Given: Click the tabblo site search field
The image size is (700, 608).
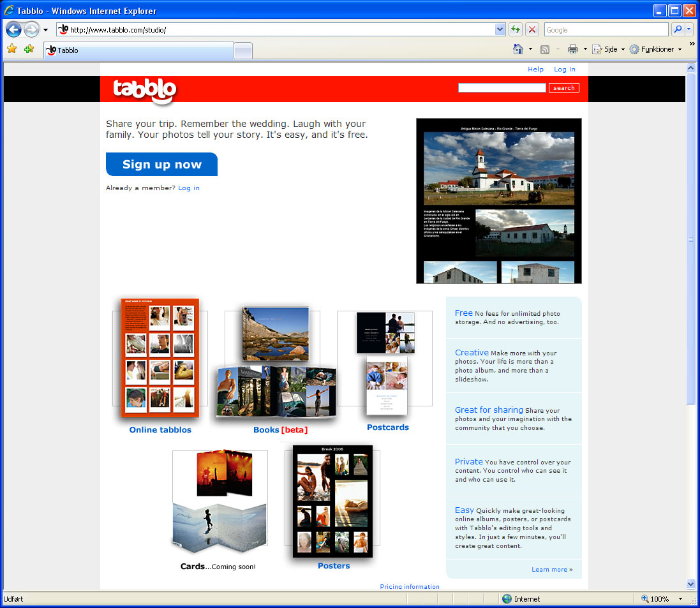Looking at the screenshot, I should (x=502, y=88).
